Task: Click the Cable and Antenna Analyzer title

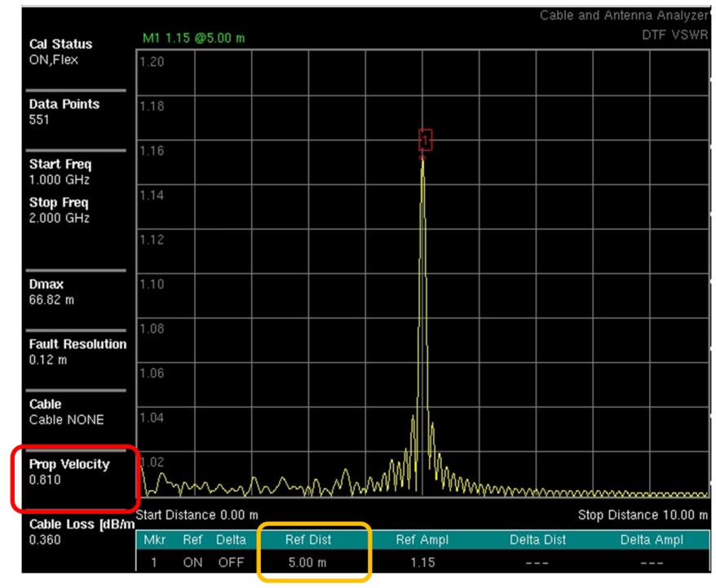Action: pos(624,15)
